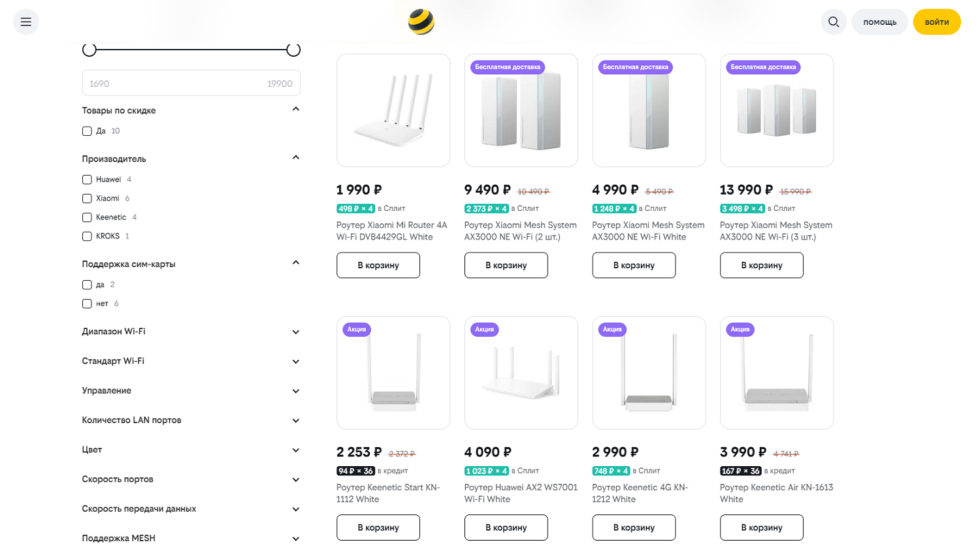Click the Акция badge on Keenetic Start router
The width and height of the screenshot is (980, 553).
[357, 330]
